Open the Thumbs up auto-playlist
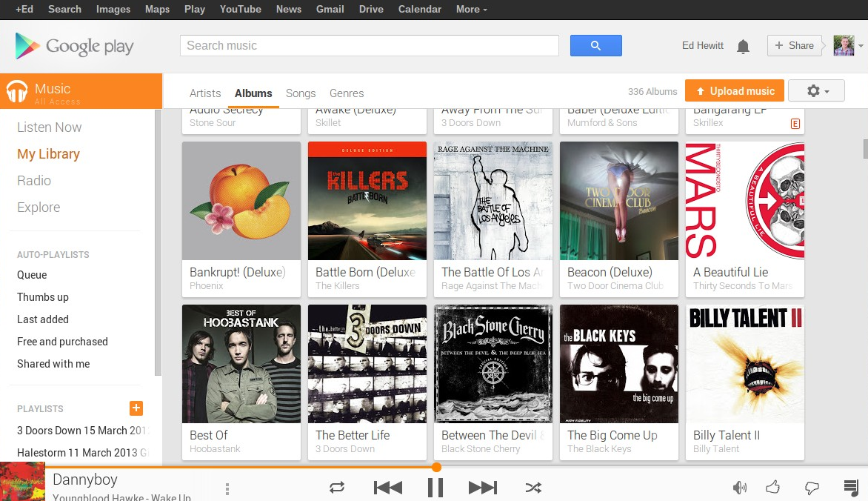 [x=43, y=297]
